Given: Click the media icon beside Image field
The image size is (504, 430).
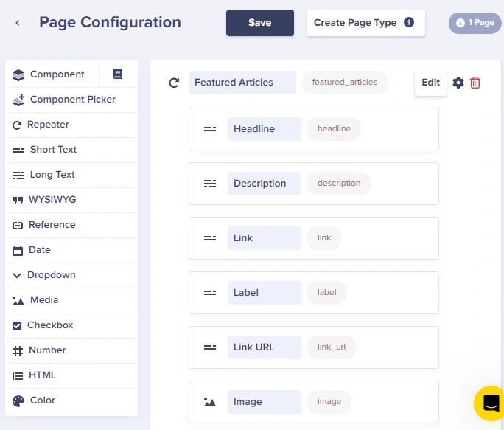Looking at the screenshot, I should click(210, 402).
